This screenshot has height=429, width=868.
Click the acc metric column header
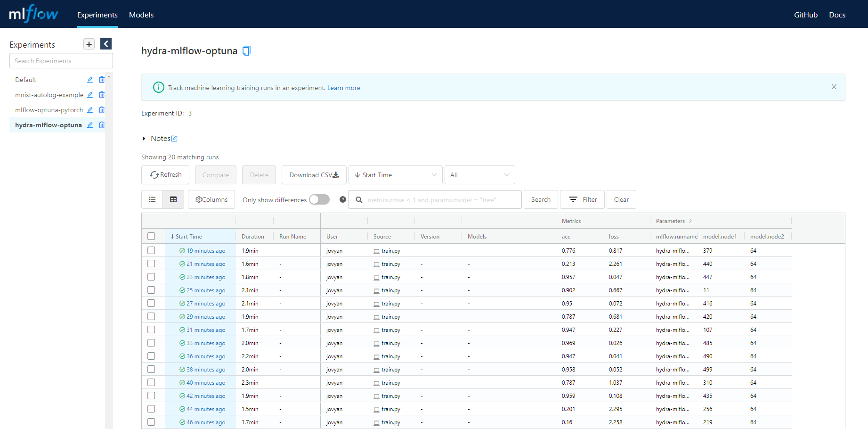(x=566, y=237)
